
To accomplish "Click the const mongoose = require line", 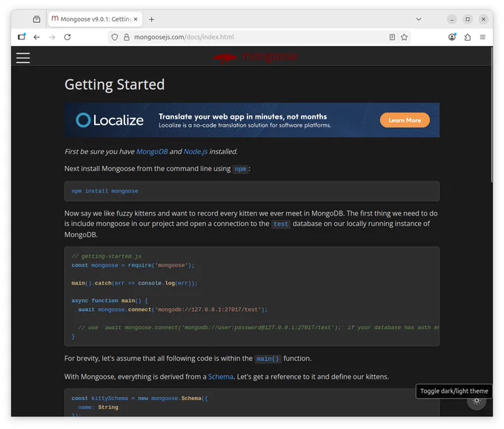I will 133,265.
